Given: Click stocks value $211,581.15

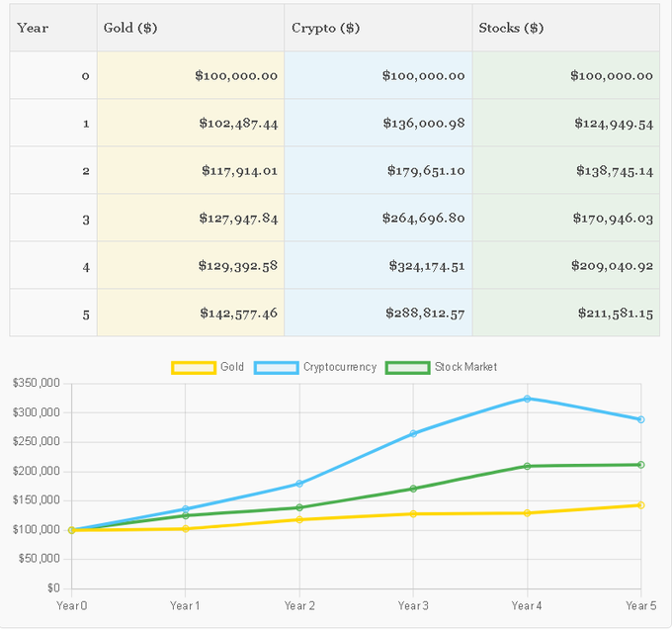Looking at the screenshot, I should click(616, 314).
